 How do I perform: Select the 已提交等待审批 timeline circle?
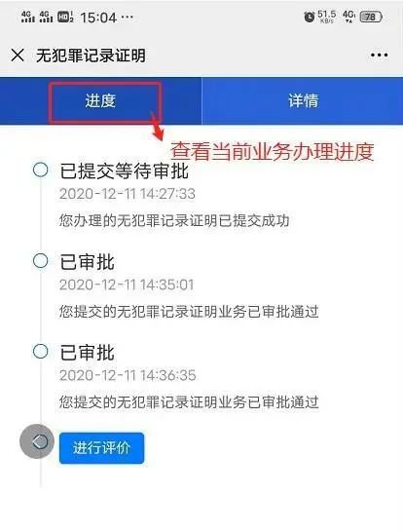[40, 170]
